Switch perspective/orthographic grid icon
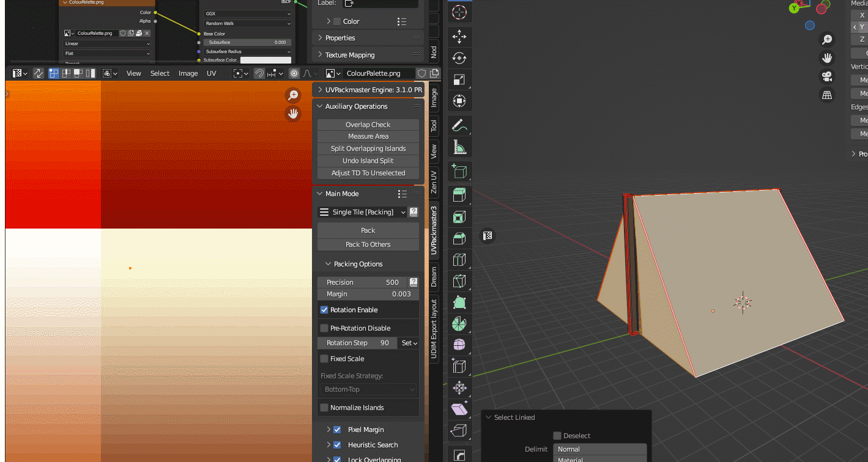This screenshot has height=462, width=868. (827, 95)
